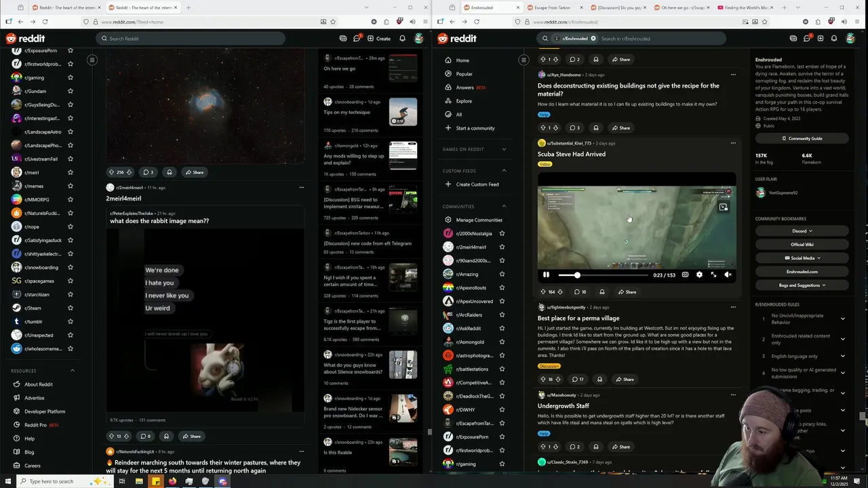The height and width of the screenshot is (488, 868).
Task: Upvote the rabbit image post
Action: click(112, 436)
